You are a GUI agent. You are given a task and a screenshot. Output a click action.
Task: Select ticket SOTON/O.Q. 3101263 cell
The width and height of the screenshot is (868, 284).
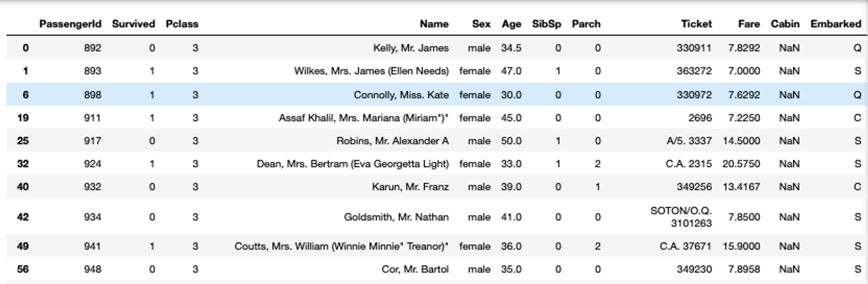(681, 217)
